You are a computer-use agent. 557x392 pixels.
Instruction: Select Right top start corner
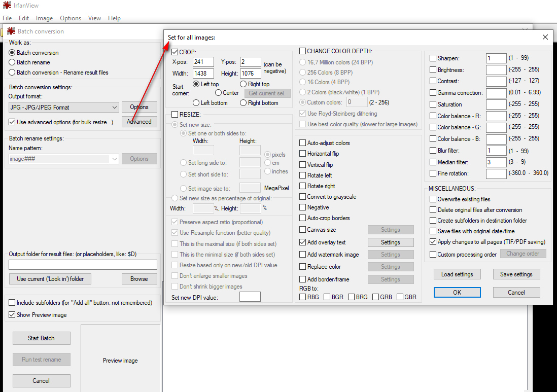tap(243, 84)
